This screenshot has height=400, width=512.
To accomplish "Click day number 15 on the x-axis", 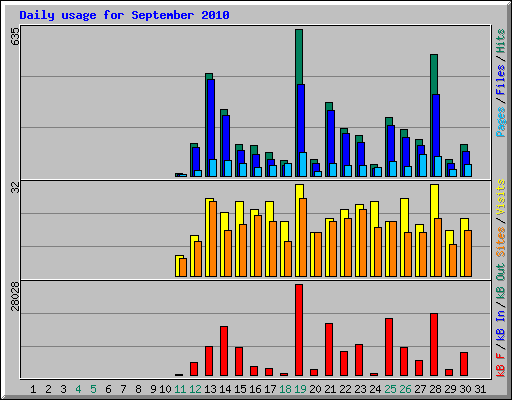I will pos(240,389).
